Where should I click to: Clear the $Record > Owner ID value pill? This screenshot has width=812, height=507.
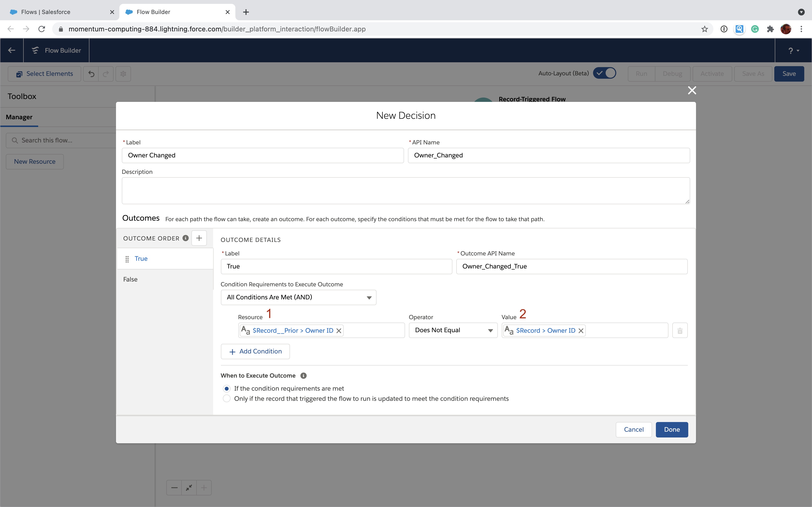(x=580, y=331)
